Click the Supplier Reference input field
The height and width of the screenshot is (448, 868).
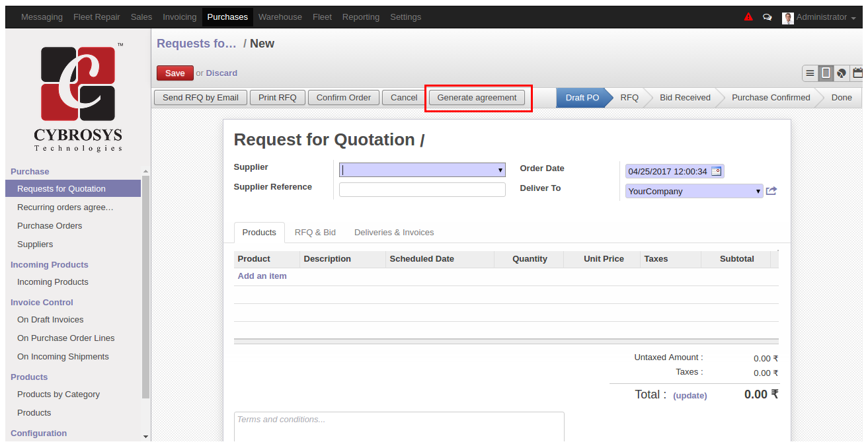tap(422, 190)
